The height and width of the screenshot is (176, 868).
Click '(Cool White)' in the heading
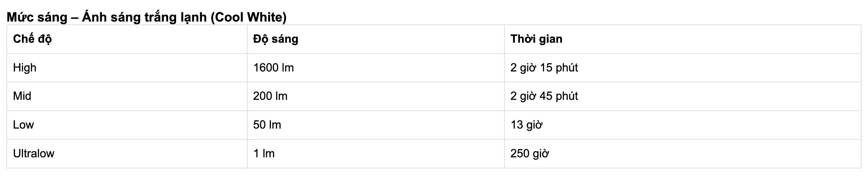tap(248, 17)
